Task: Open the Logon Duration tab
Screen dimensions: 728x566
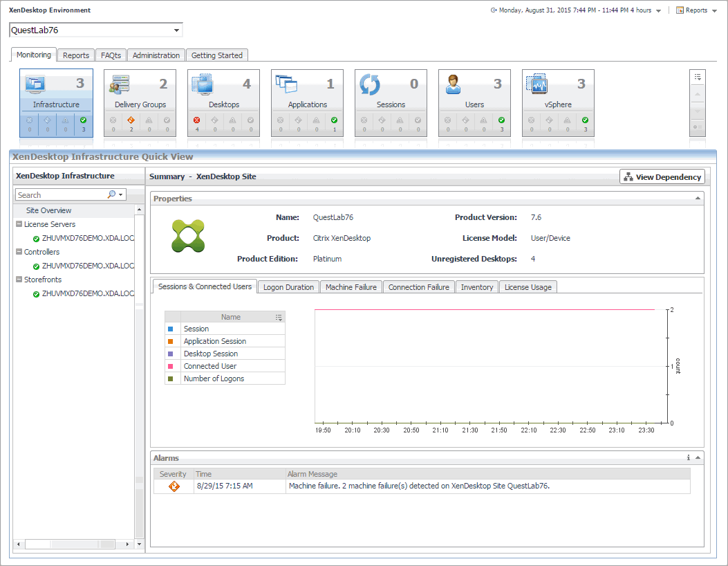Action: click(288, 287)
